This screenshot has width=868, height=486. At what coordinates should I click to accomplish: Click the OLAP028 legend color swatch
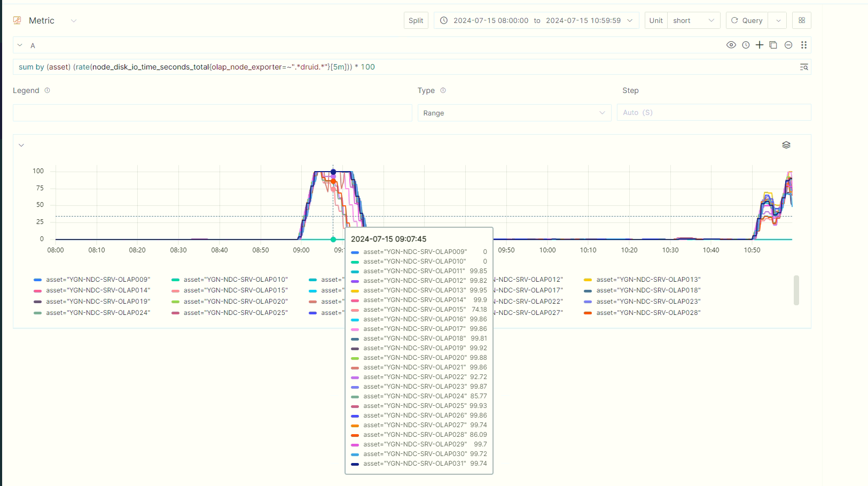[588, 313]
